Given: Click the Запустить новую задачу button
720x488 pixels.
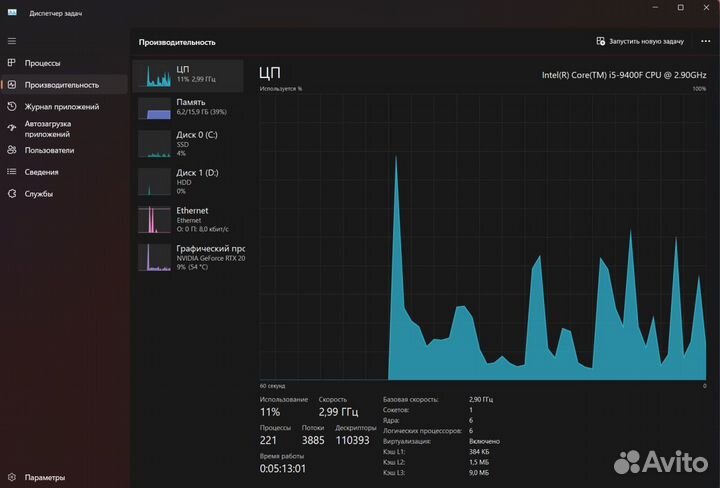Looking at the screenshot, I should 640,42.
